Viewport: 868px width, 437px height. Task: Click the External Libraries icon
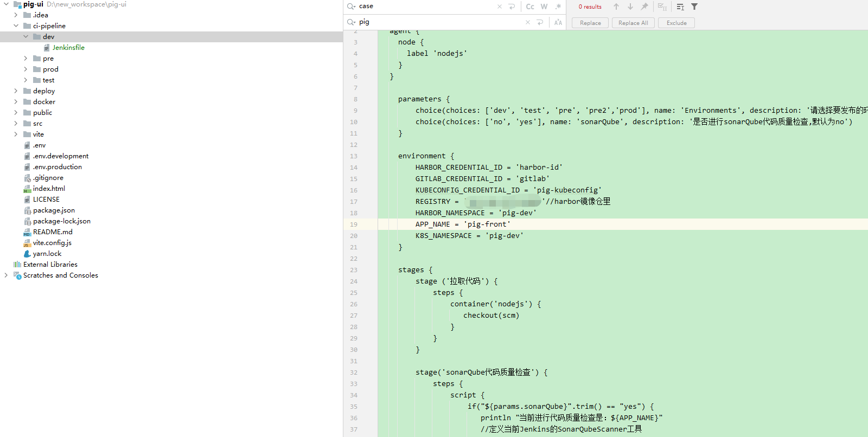(17, 265)
